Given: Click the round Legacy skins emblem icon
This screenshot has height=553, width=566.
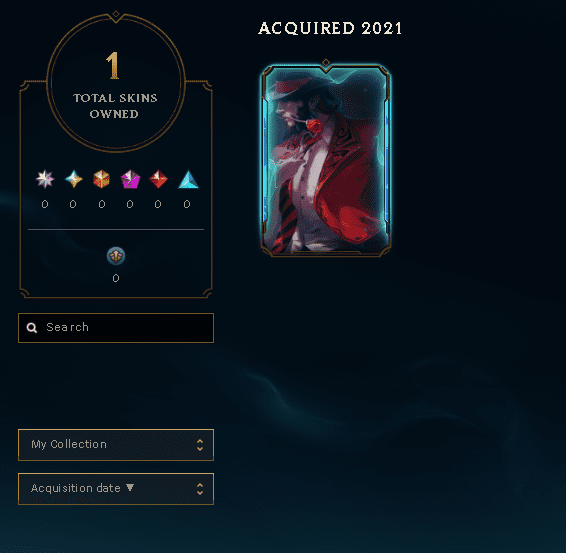Looking at the screenshot, I should [116, 256].
